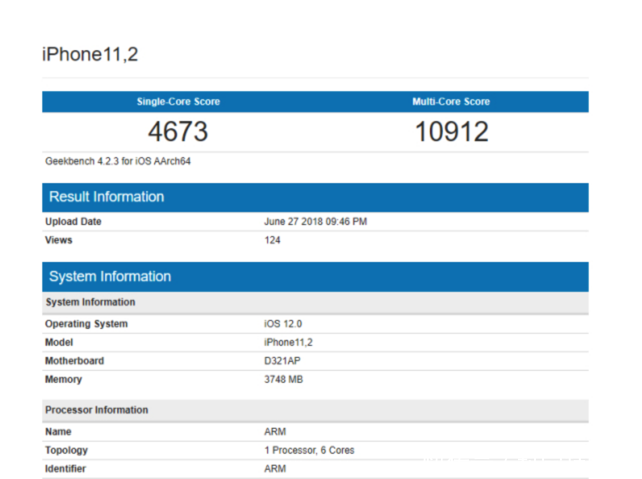Screen dimensions: 642x479
Task: Click the Upload Date label
Action: pos(73,222)
